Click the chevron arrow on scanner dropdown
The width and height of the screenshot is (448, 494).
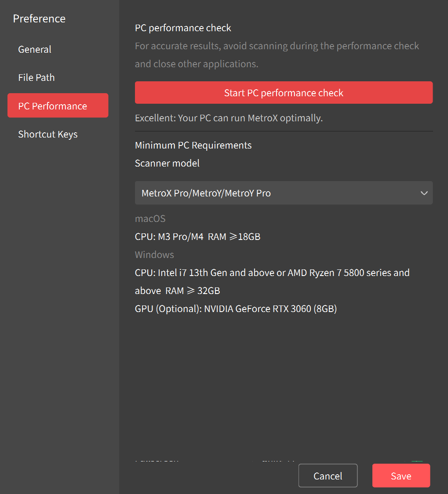[424, 193]
